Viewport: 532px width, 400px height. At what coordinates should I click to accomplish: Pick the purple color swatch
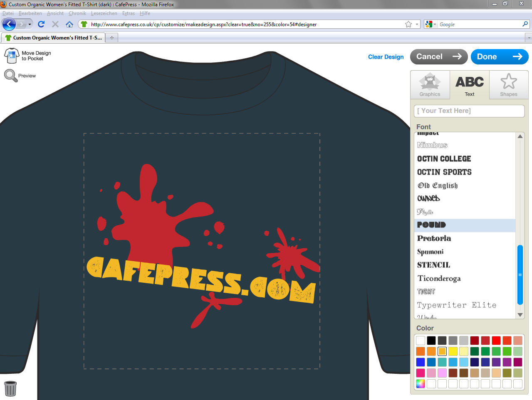coord(496,362)
